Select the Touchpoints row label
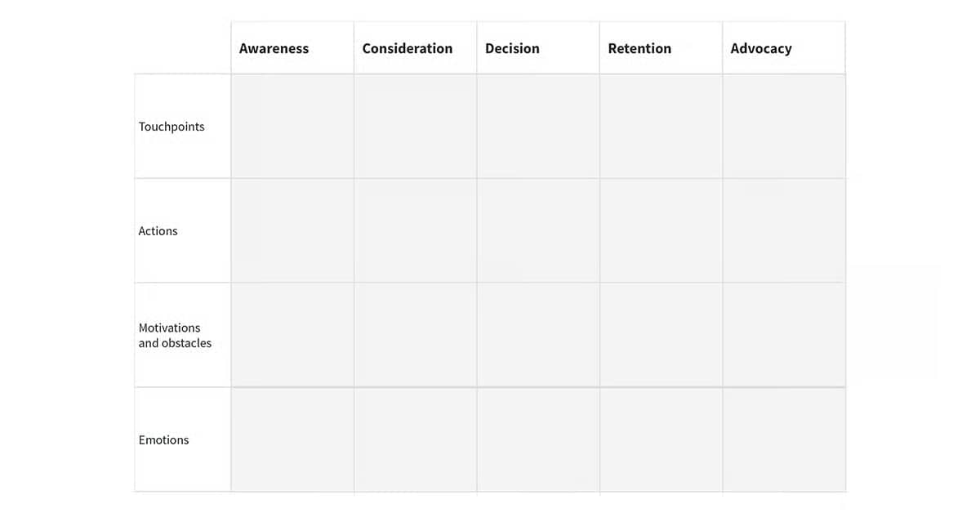The width and height of the screenshot is (980, 513). tap(171, 127)
